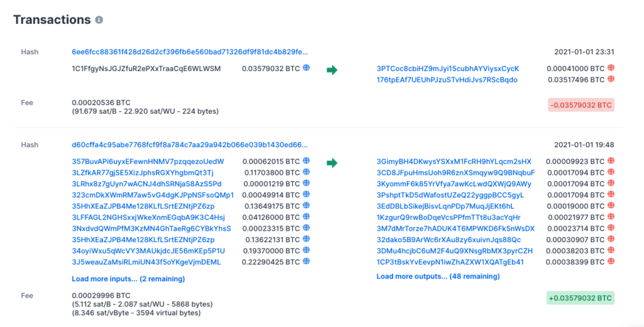The image size is (644, 327).
Task: Click blue globe beside 0.11703800 BTC
Action: pos(306,172)
